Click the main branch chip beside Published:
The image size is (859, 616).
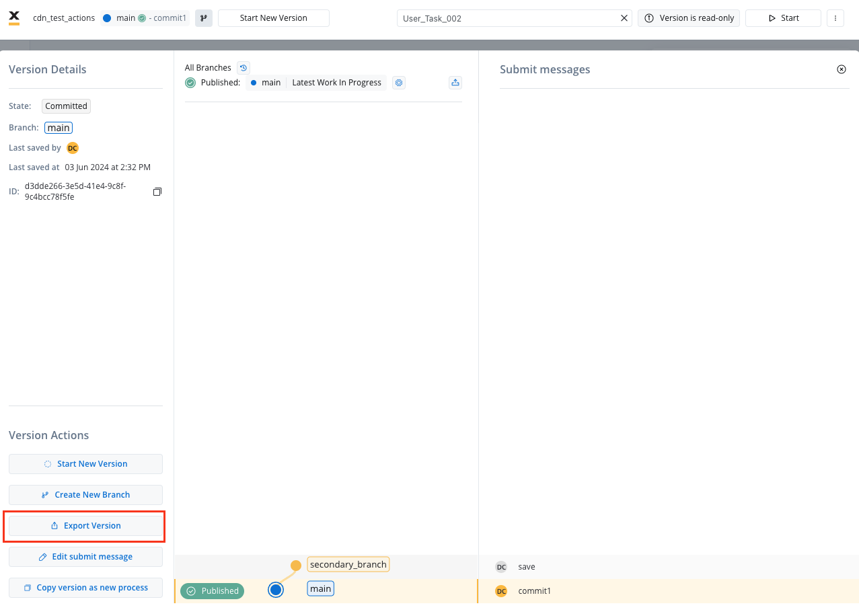pyautogui.click(x=266, y=83)
